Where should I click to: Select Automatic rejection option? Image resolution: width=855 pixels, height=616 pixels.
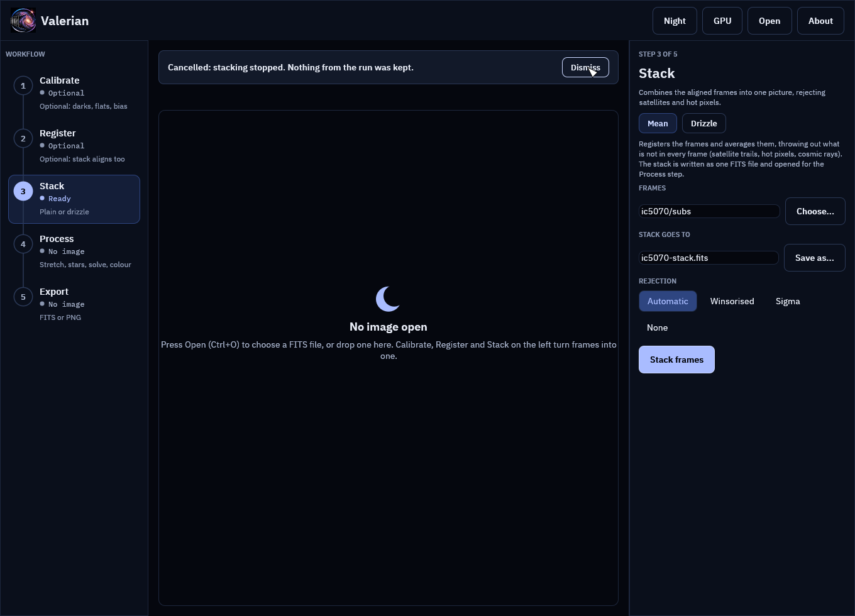668,301
